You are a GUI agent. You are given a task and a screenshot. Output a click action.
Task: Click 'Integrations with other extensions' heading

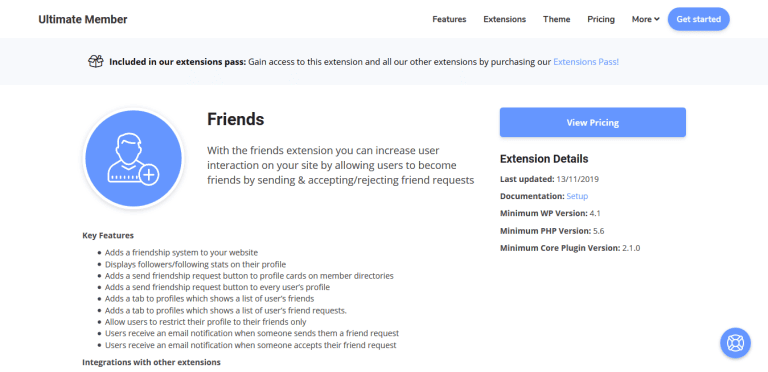pyautogui.click(x=151, y=363)
